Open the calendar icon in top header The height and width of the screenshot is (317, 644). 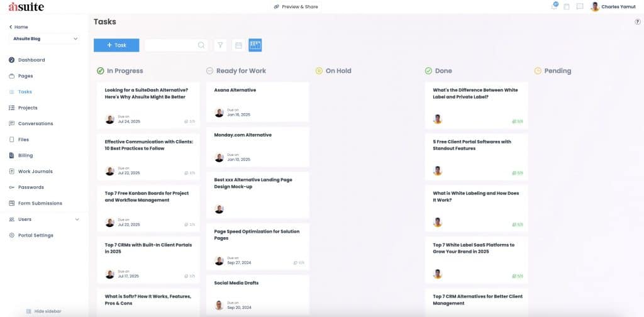(x=567, y=7)
